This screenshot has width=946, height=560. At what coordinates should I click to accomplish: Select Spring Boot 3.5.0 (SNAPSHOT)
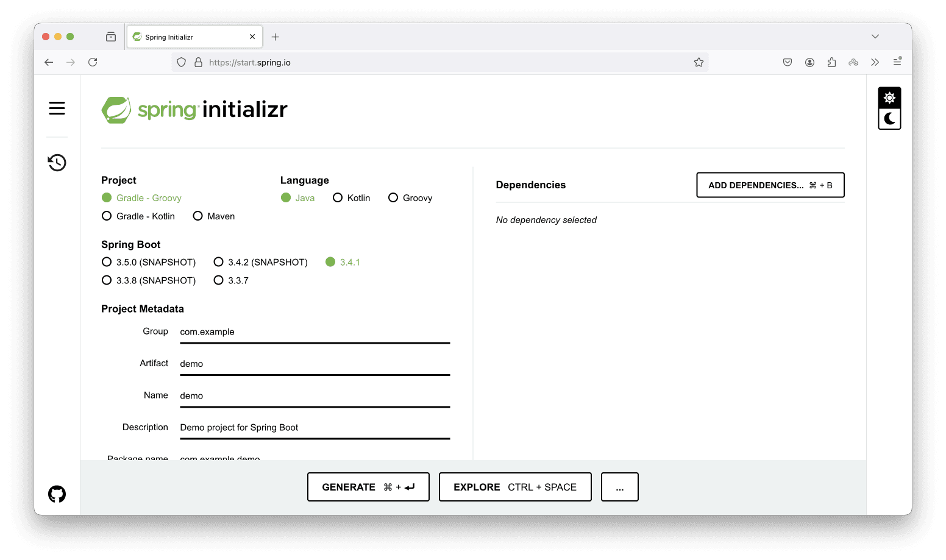[x=149, y=262]
